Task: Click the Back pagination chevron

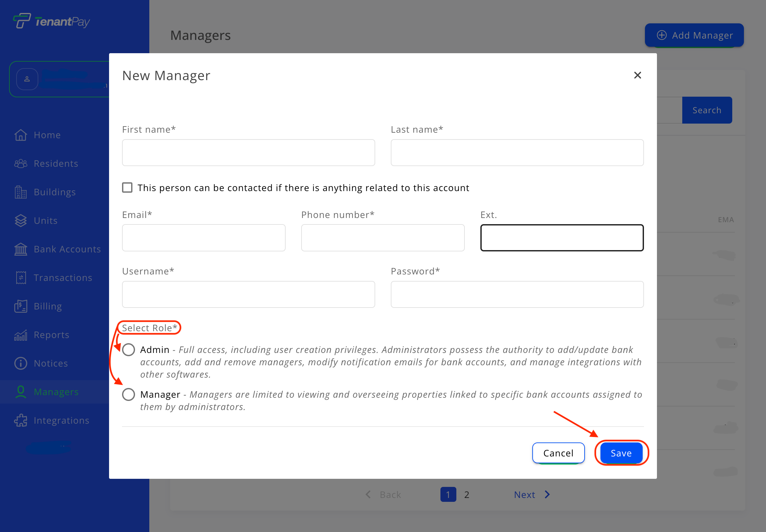Action: tap(368, 495)
